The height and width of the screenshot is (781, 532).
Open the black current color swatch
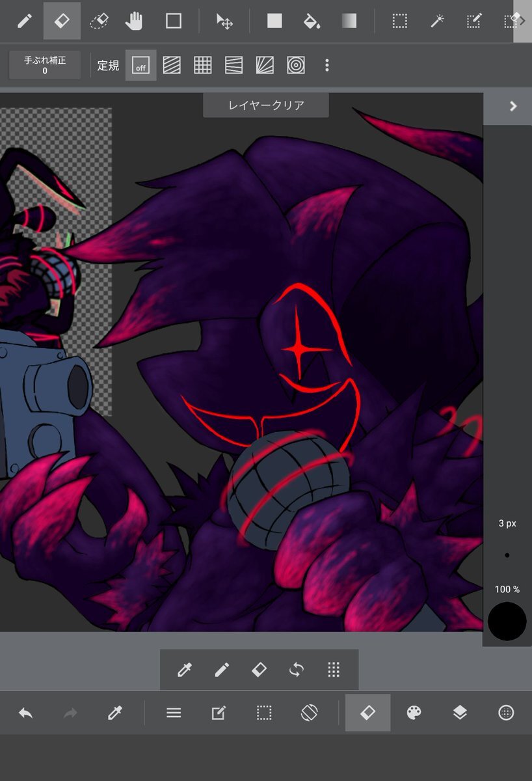point(507,621)
